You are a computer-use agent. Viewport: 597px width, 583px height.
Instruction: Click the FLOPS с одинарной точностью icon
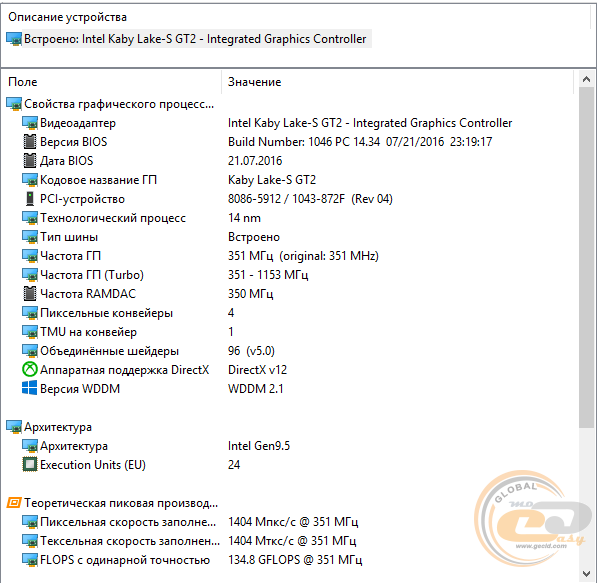[30, 560]
